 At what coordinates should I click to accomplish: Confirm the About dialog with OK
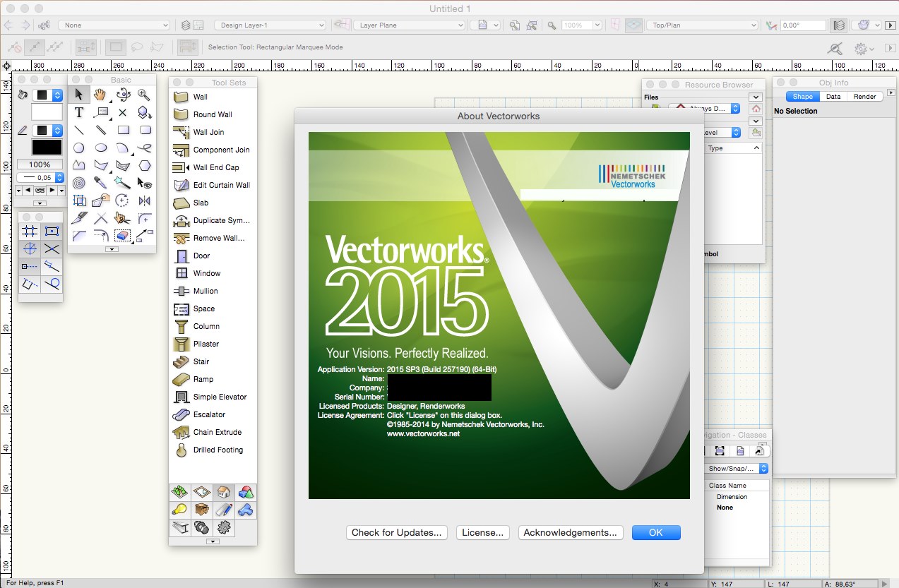(x=656, y=532)
